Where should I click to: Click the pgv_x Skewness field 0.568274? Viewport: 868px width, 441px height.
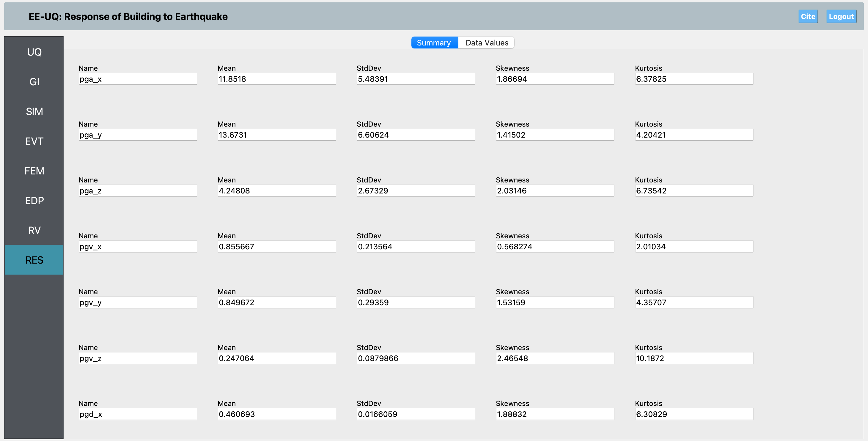[555, 247]
